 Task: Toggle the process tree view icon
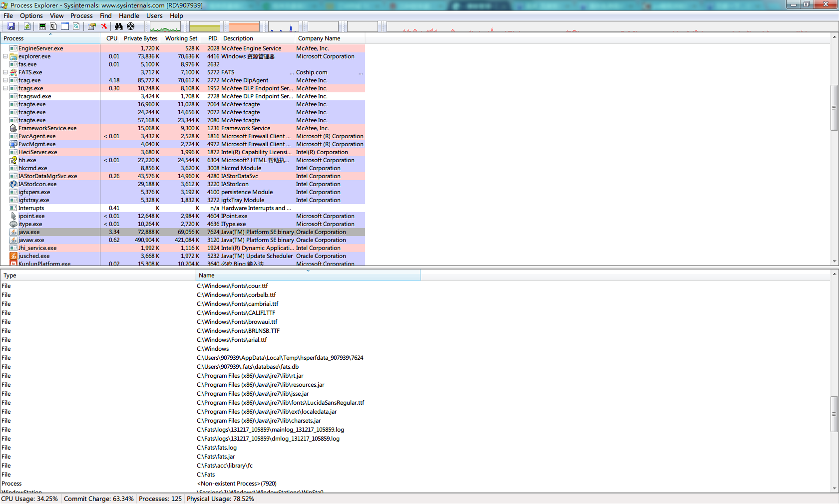[53, 26]
